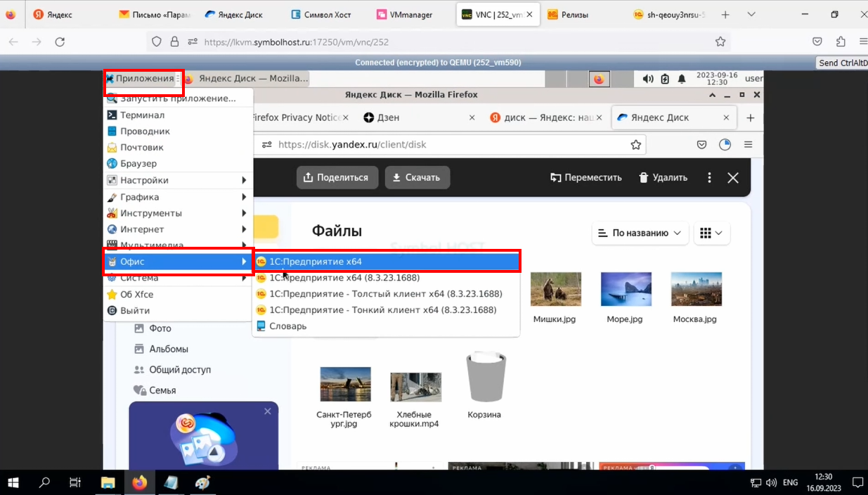Open the three-dot more actions menu
Screen dimensions: 868x495
(x=709, y=177)
